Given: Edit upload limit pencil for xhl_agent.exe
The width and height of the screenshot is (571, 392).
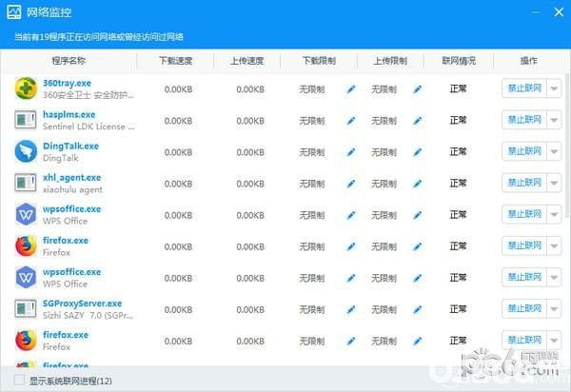Looking at the screenshot, I should (418, 184).
